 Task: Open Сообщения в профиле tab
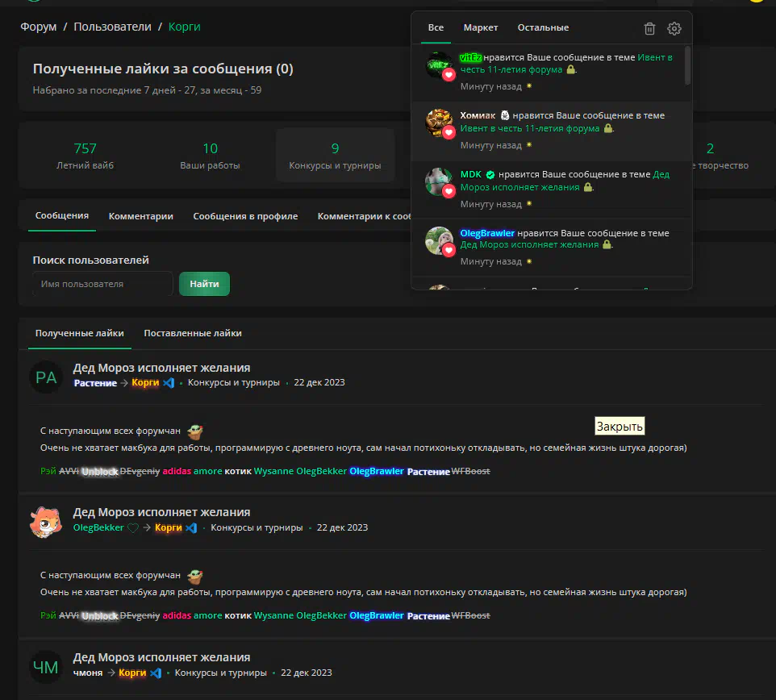(245, 216)
